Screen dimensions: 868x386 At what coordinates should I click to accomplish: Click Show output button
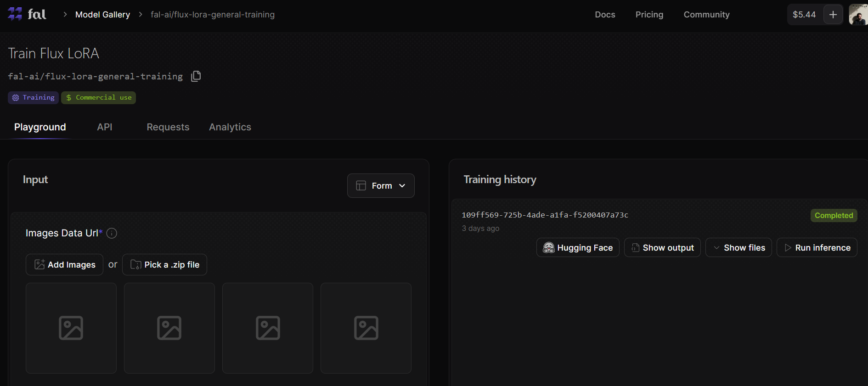click(662, 248)
